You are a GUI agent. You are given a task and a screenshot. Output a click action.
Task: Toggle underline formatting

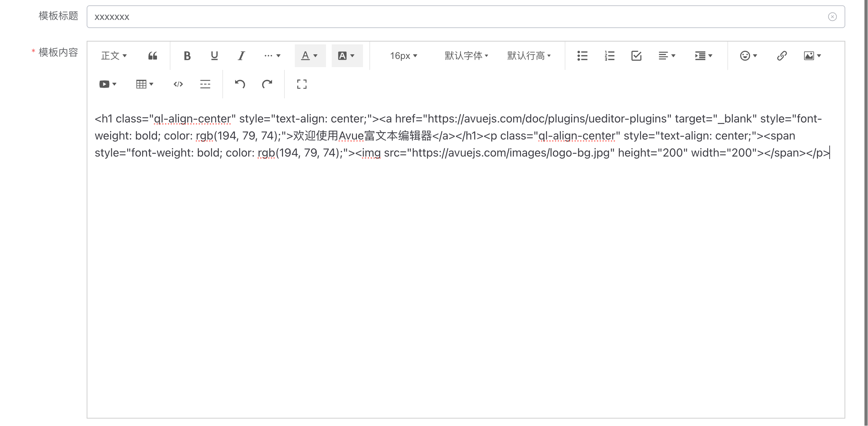[214, 56]
